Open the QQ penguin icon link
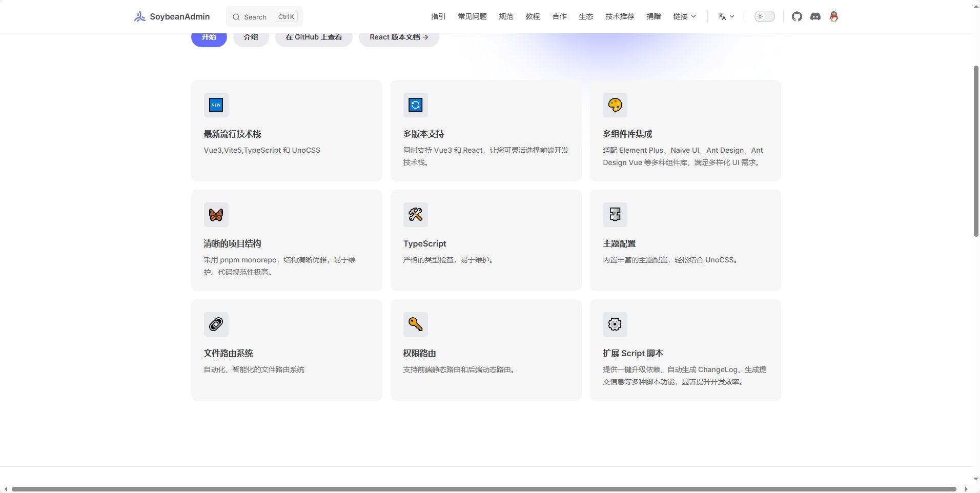980x493 pixels. pos(834,16)
